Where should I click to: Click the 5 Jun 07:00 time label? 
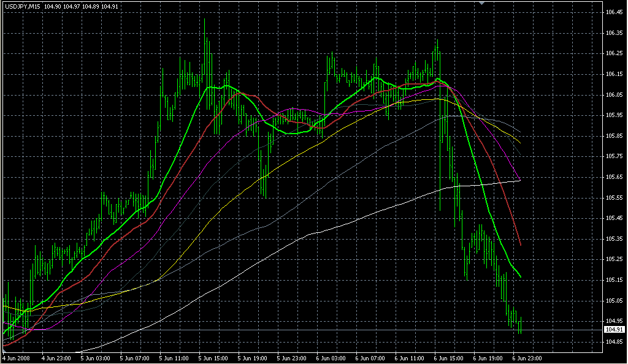point(133,357)
